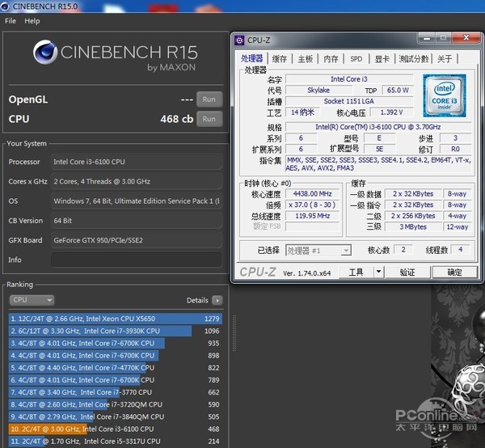The width and height of the screenshot is (485, 448).
Task: Click the Cinebench title bar app icon
Action: tap(5, 6)
